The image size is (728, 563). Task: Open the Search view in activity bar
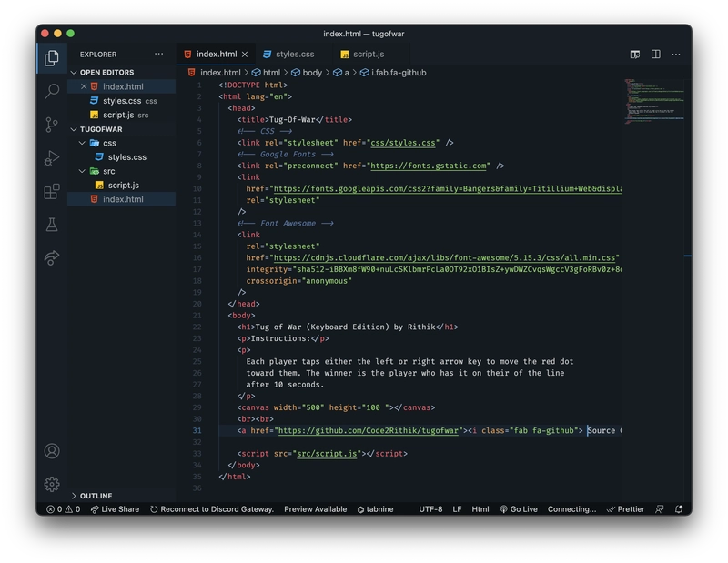click(x=52, y=91)
